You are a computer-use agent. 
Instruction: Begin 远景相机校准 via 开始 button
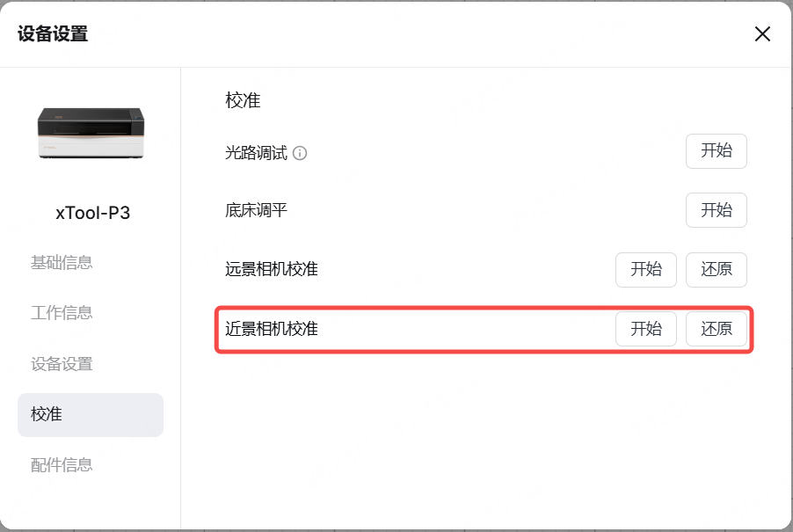(x=646, y=270)
